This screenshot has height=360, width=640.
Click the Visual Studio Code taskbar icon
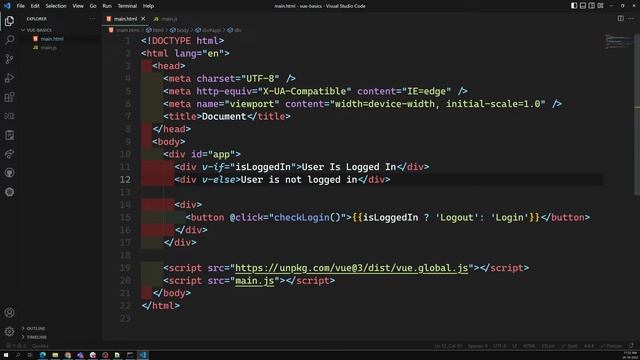click(143, 355)
